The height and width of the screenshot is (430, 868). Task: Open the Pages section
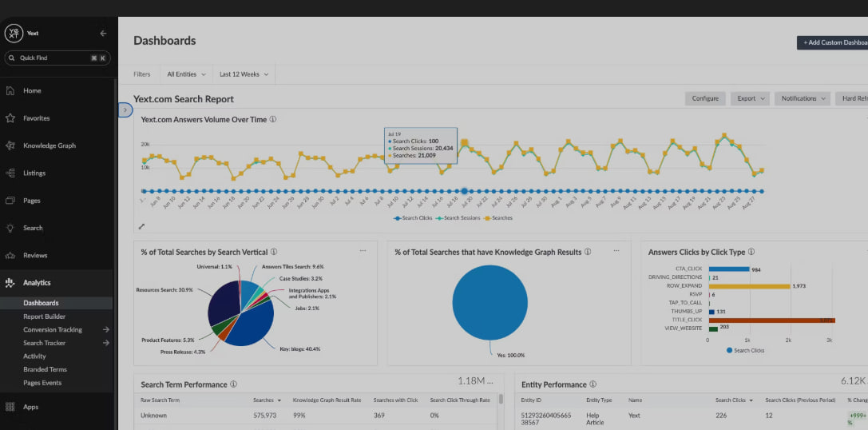point(32,201)
